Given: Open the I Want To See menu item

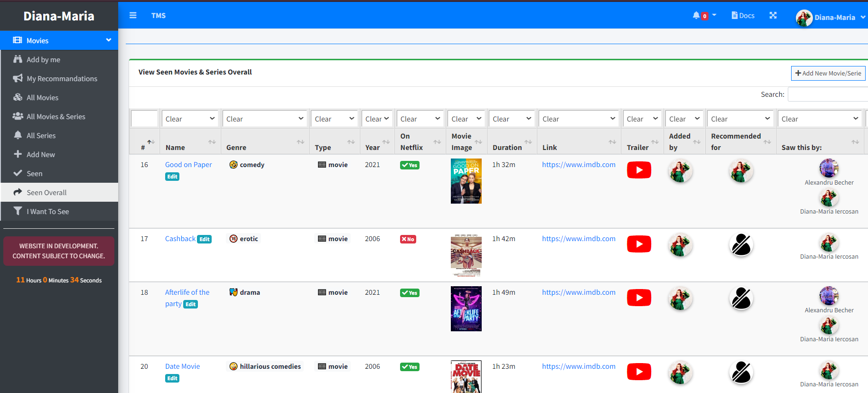Looking at the screenshot, I should pyautogui.click(x=47, y=212).
